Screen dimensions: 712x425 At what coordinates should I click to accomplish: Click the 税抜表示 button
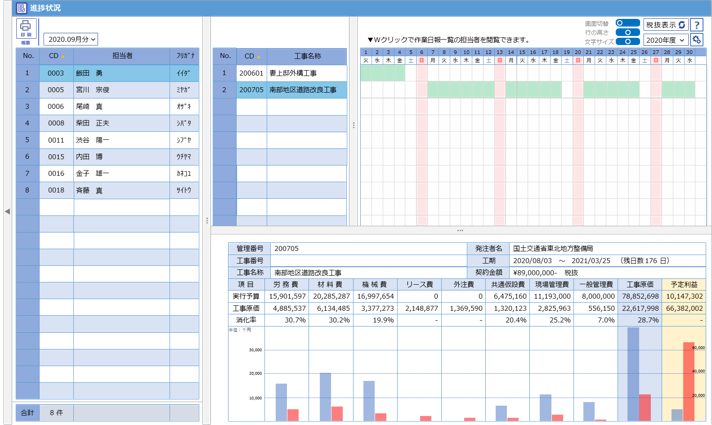pyautogui.click(x=665, y=25)
